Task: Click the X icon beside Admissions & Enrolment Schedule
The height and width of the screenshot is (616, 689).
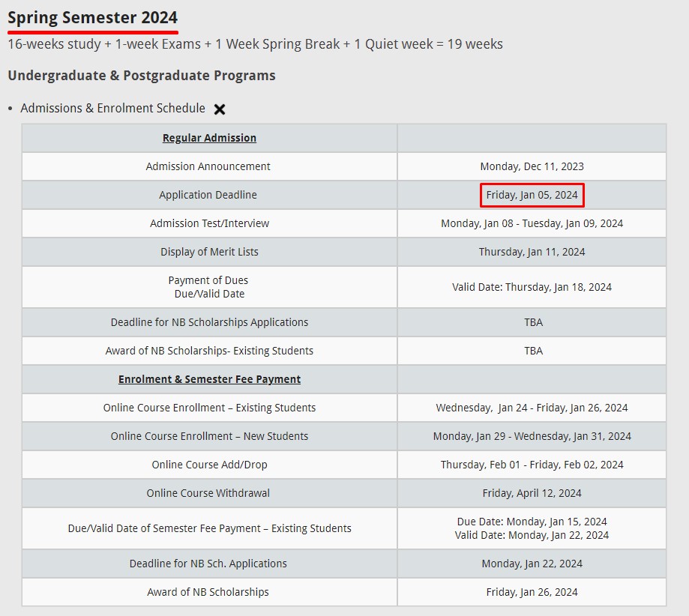Action: (x=220, y=109)
